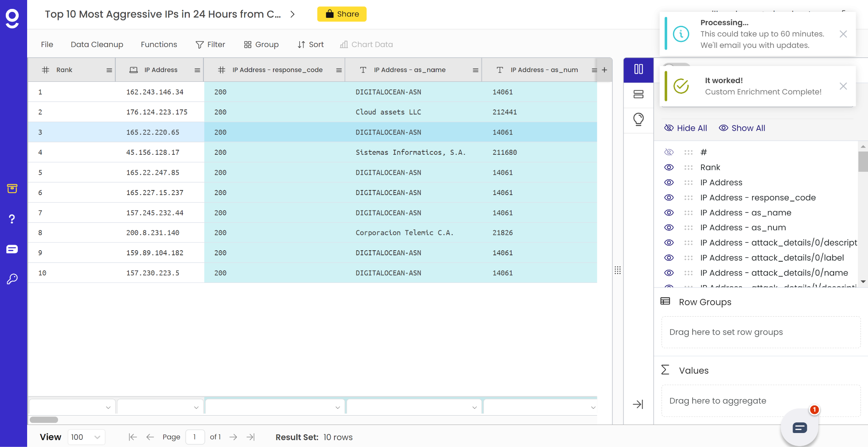This screenshot has height=447, width=868.
Task: Open IP Address column header menu
Action: [x=197, y=70]
